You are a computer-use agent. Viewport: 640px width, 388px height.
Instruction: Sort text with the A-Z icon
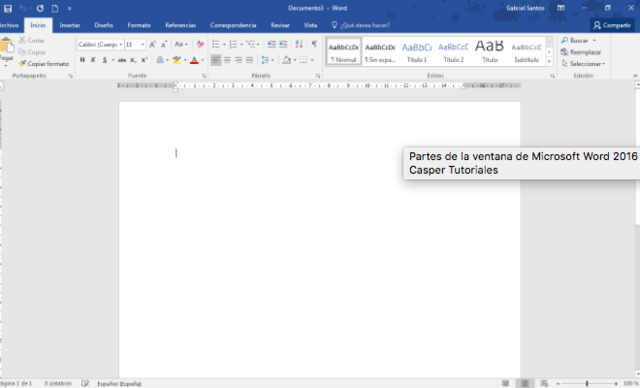pos(299,44)
